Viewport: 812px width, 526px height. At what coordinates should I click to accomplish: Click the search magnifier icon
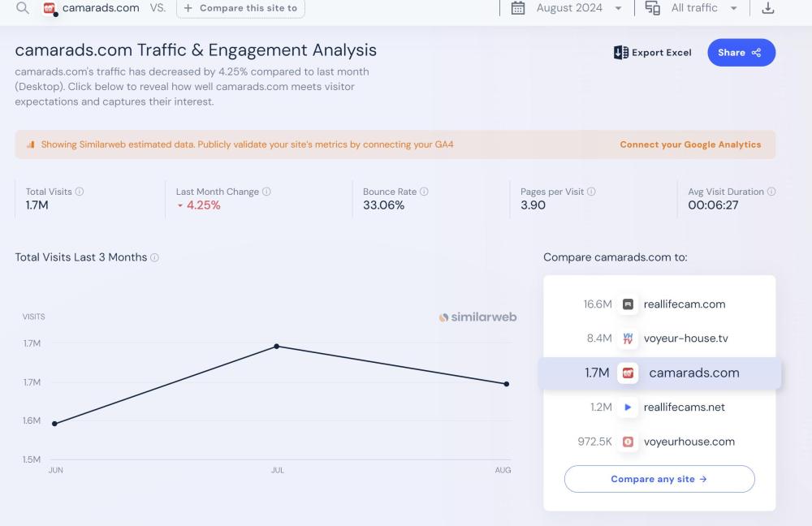[x=23, y=8]
